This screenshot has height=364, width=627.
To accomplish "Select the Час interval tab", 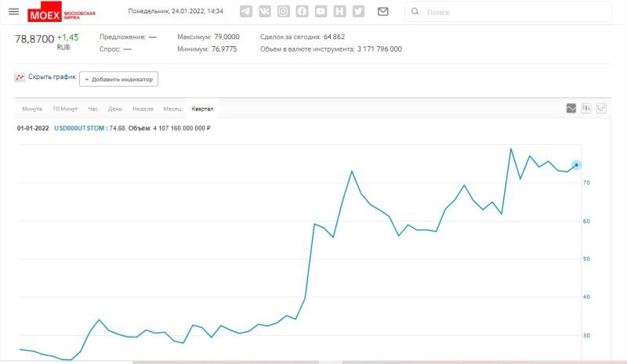I will click(92, 109).
